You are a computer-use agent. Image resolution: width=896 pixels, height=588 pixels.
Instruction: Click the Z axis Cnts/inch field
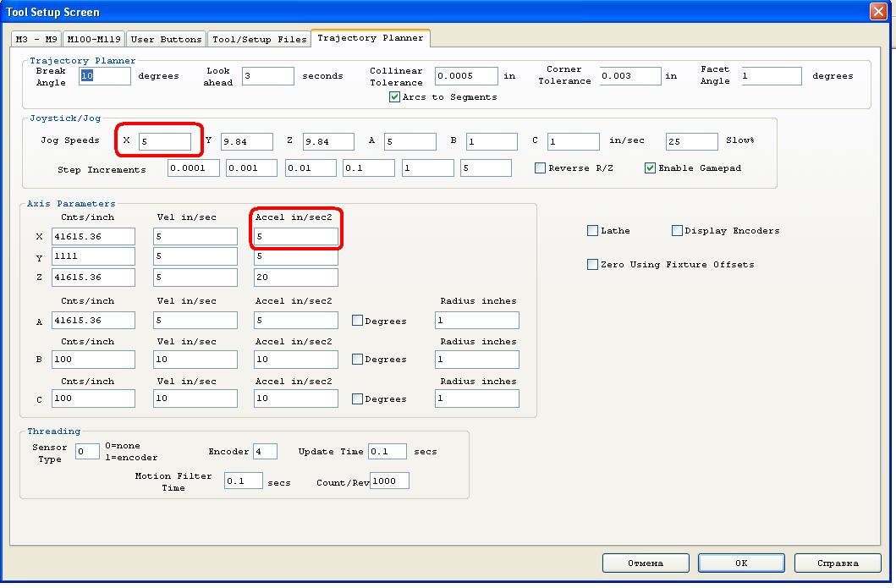(94, 278)
